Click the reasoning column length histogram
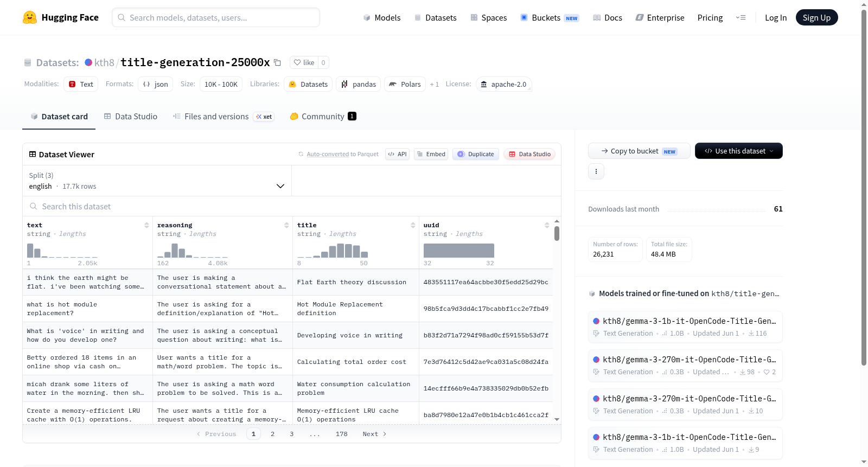Image resolution: width=868 pixels, height=467 pixels. [193, 250]
